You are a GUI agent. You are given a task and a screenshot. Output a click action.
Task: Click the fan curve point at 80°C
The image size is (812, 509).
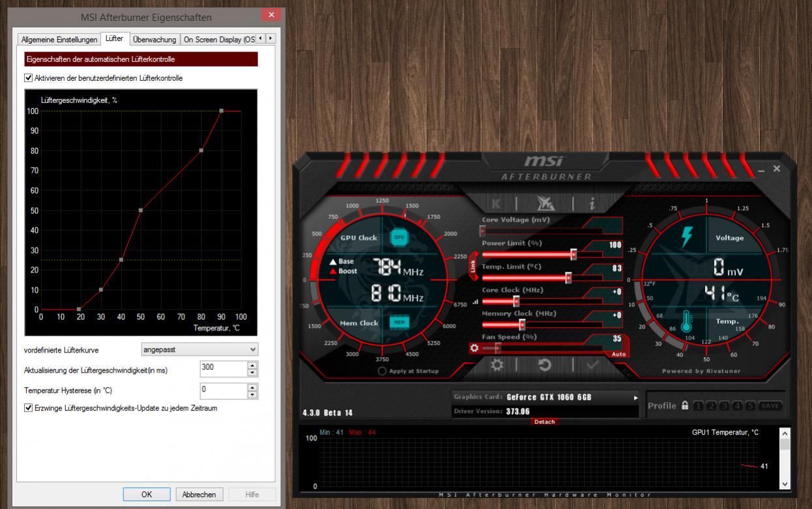coord(201,151)
